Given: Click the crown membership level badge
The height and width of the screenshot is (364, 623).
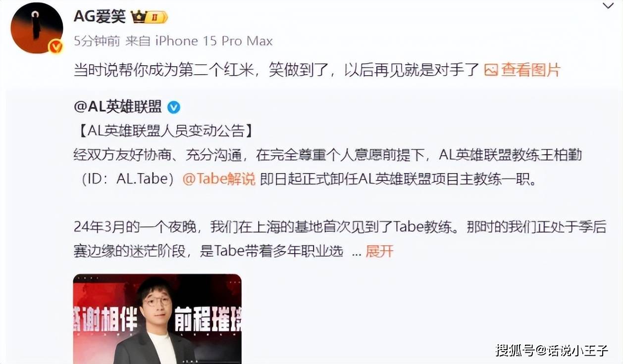Looking at the screenshot, I should coord(149,17).
